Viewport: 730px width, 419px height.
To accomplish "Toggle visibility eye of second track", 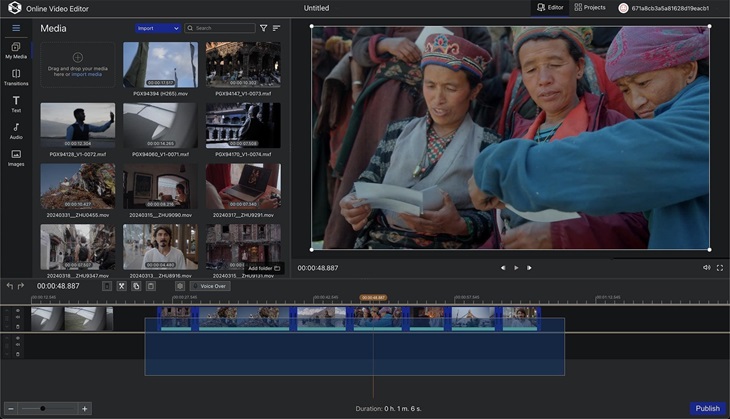I will (x=17, y=339).
